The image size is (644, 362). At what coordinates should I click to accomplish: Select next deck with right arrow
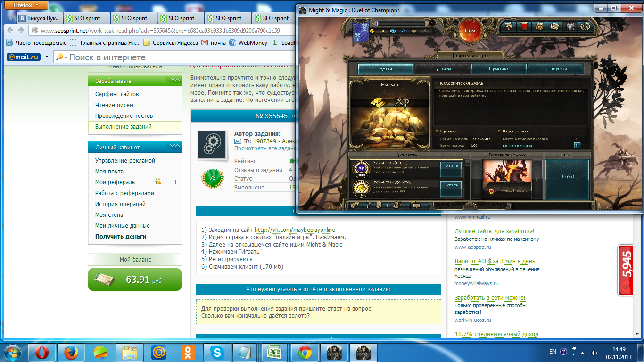(538, 180)
